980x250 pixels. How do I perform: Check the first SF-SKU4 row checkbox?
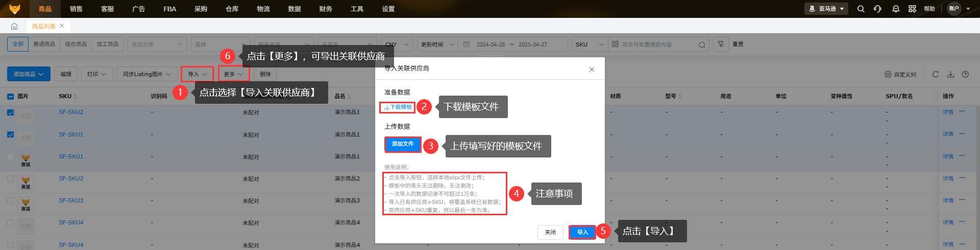coord(10,222)
